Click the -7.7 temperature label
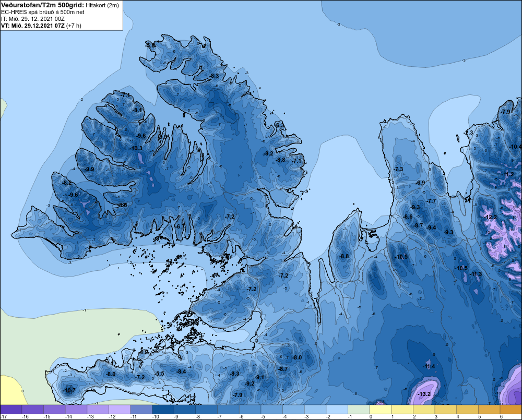 pyautogui.click(x=431, y=201)
